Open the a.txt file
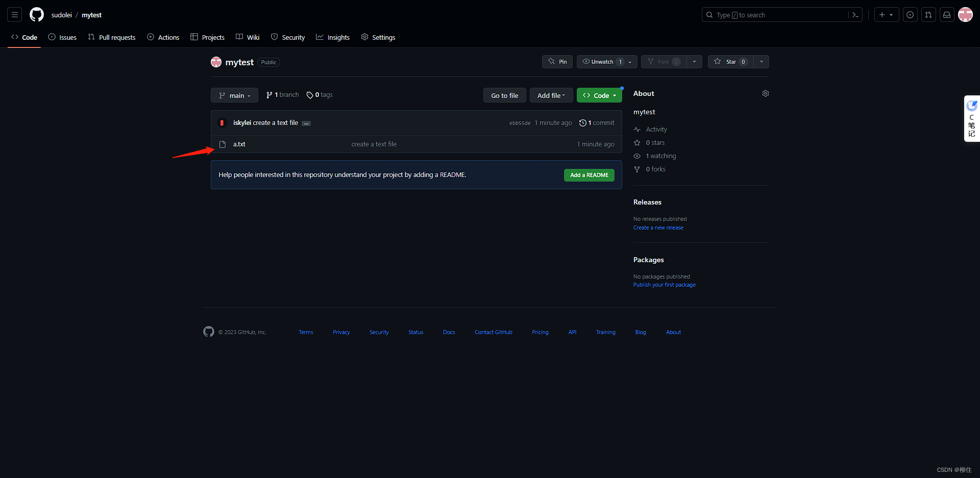 tap(239, 144)
